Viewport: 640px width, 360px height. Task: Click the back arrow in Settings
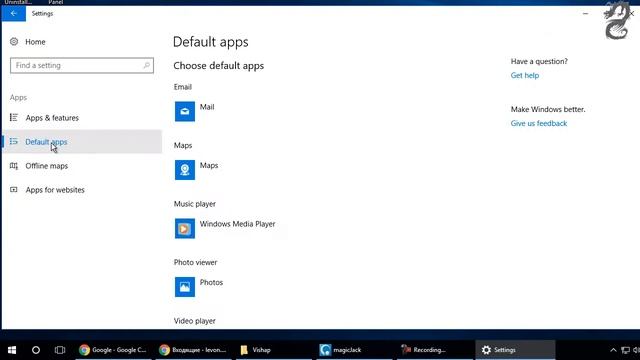click(13, 13)
